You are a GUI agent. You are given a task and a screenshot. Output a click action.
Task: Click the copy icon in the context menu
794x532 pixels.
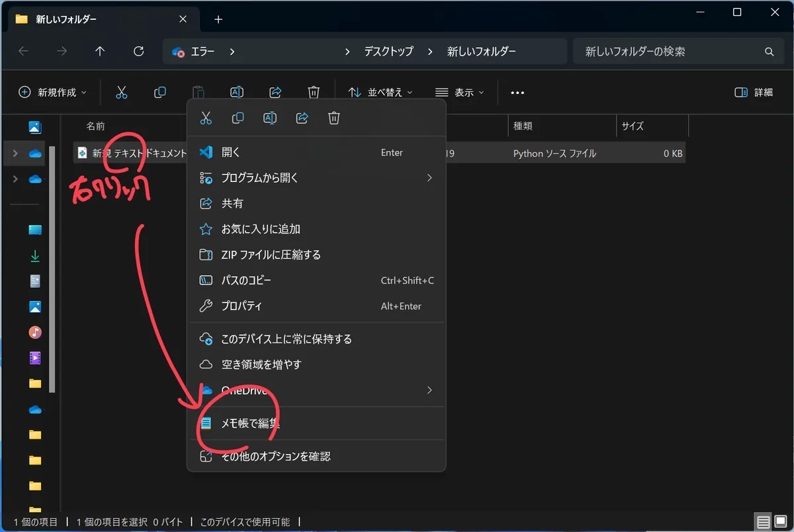238,118
